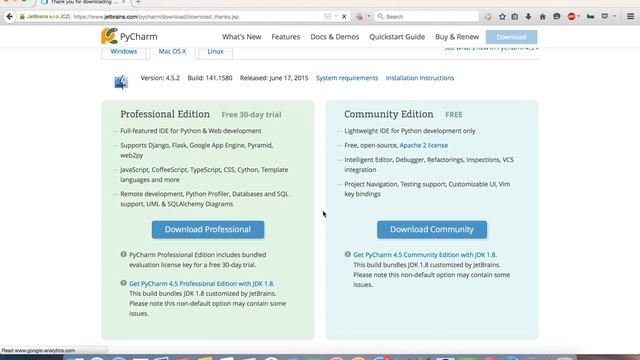Switch to the Linux tab
The height and width of the screenshot is (360, 640).
coord(215,52)
